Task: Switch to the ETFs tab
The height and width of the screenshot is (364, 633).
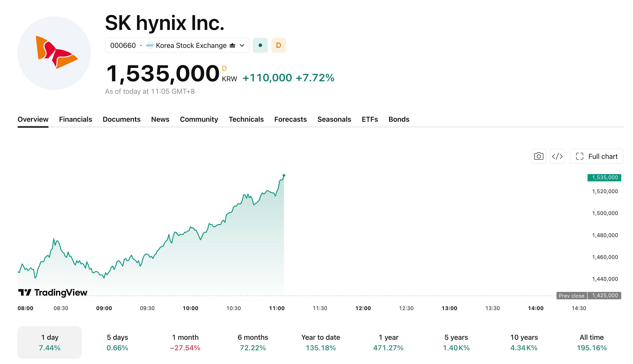Action: (370, 119)
